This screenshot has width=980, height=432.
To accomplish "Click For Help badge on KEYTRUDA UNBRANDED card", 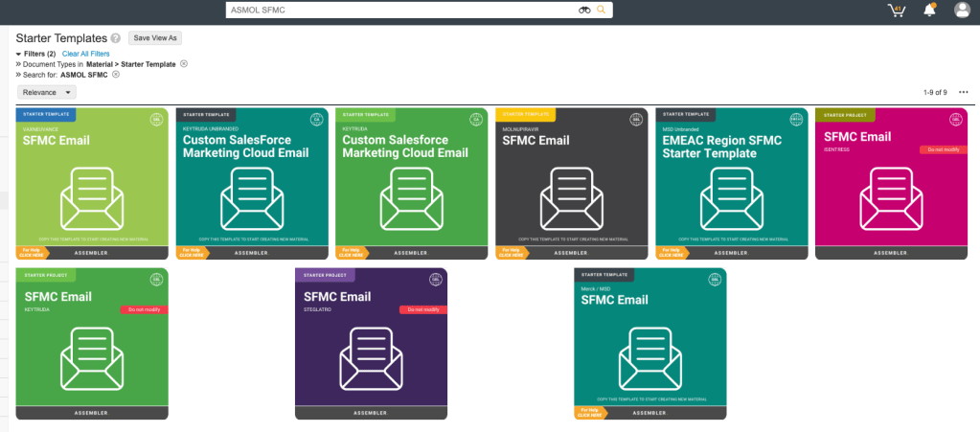I will pyautogui.click(x=192, y=253).
